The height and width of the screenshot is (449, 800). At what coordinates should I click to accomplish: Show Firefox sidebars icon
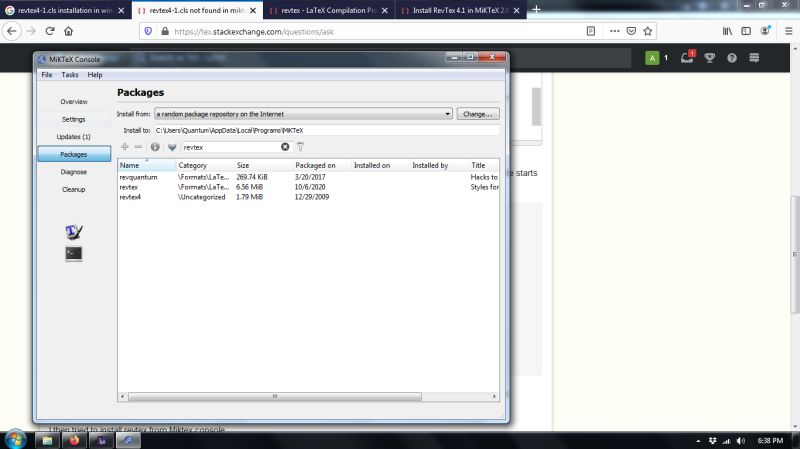tap(746, 31)
